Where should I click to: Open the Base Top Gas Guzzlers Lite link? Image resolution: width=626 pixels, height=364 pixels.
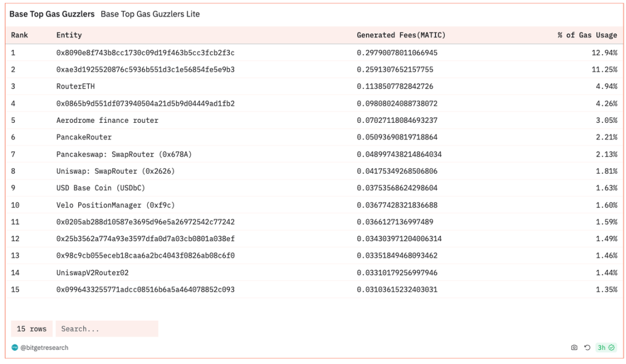pyautogui.click(x=150, y=14)
